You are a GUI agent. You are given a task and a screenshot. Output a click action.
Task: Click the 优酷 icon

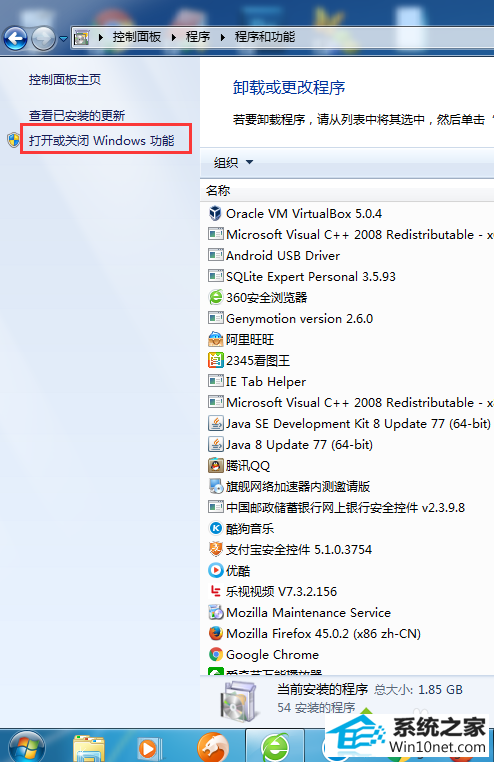coord(215,570)
